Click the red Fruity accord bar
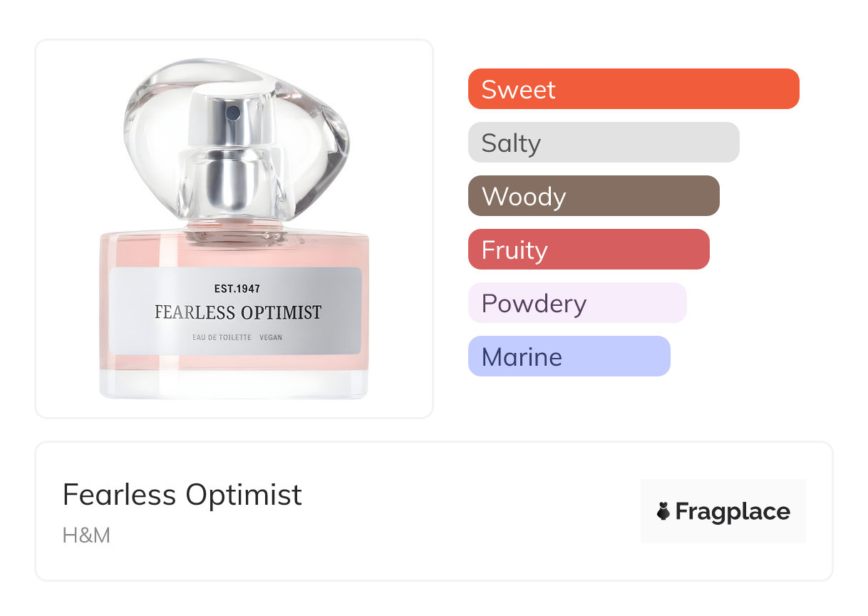 coord(588,250)
